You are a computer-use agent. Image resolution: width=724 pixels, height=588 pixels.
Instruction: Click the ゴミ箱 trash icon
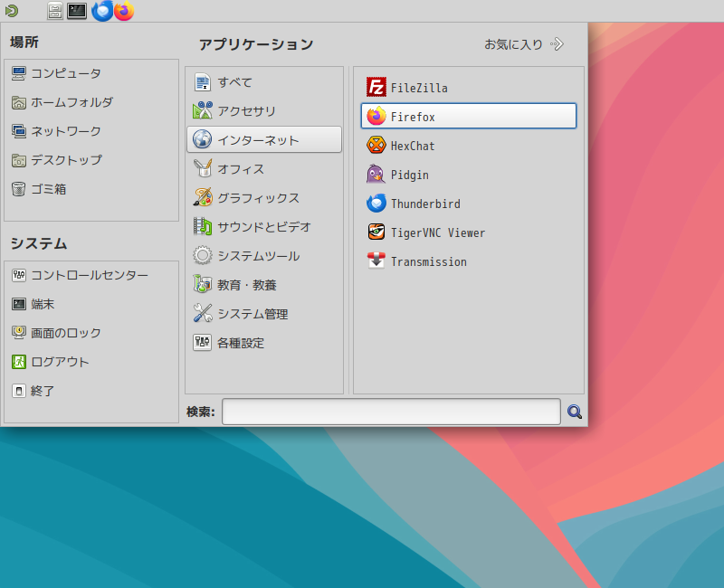(18, 189)
